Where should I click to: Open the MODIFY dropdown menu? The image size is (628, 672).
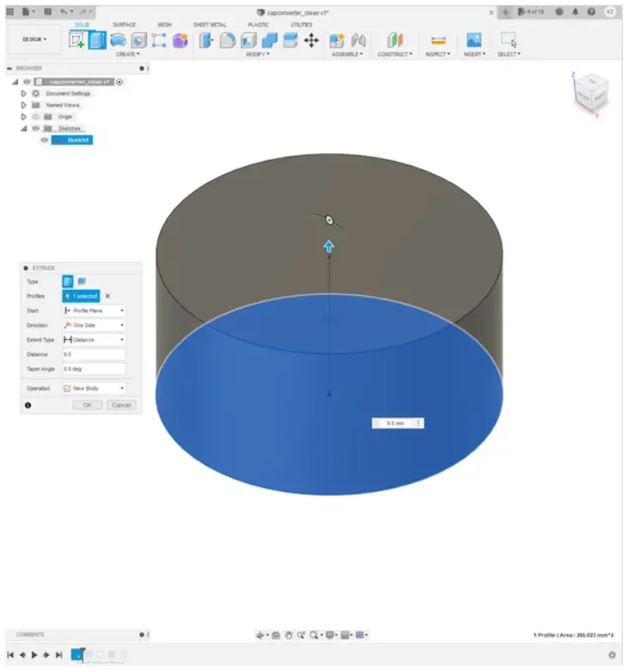257,54
